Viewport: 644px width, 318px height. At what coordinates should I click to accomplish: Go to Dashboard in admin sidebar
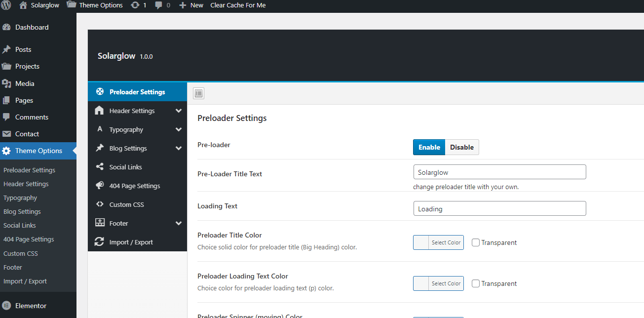coord(38,27)
